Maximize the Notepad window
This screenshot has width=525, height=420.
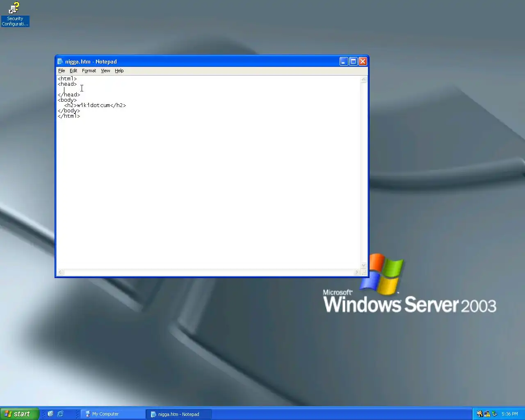(353, 62)
